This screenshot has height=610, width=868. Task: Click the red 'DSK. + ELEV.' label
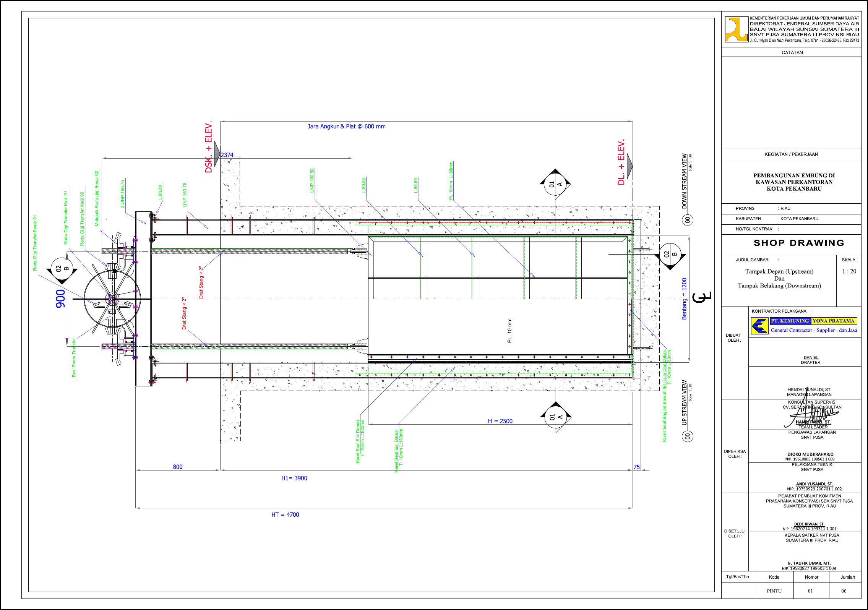pos(209,147)
